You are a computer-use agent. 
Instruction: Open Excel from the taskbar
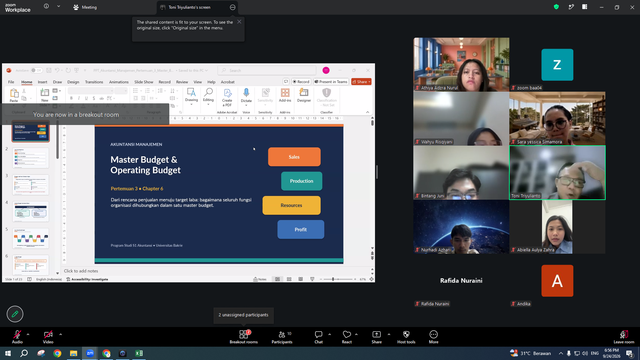click(139, 353)
